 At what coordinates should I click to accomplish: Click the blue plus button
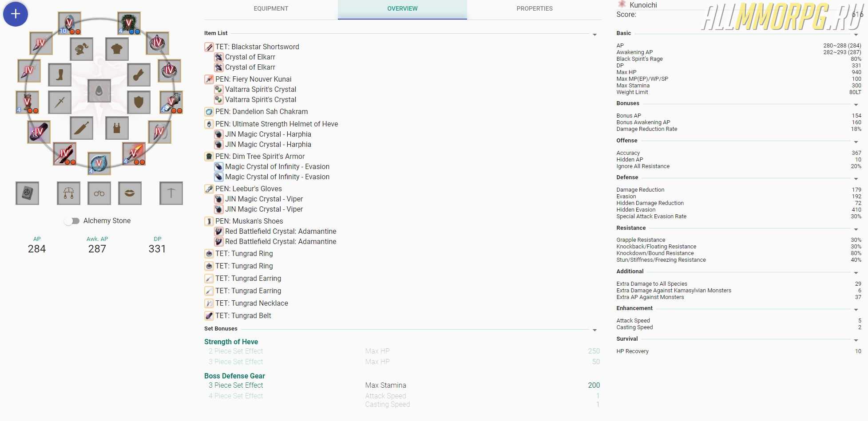(16, 14)
